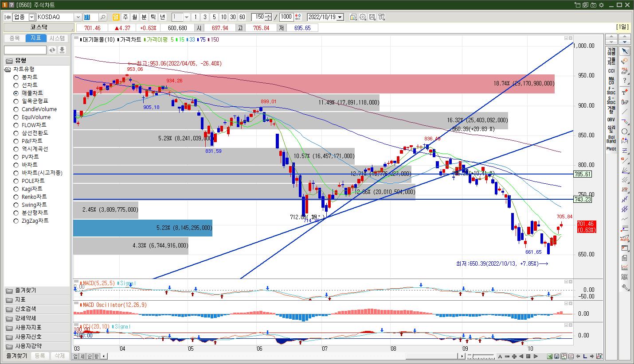Image resolution: width=634 pixels, height=364 pixels.
Task: Click the save disk icon in top toolbar
Action: tap(372, 17)
